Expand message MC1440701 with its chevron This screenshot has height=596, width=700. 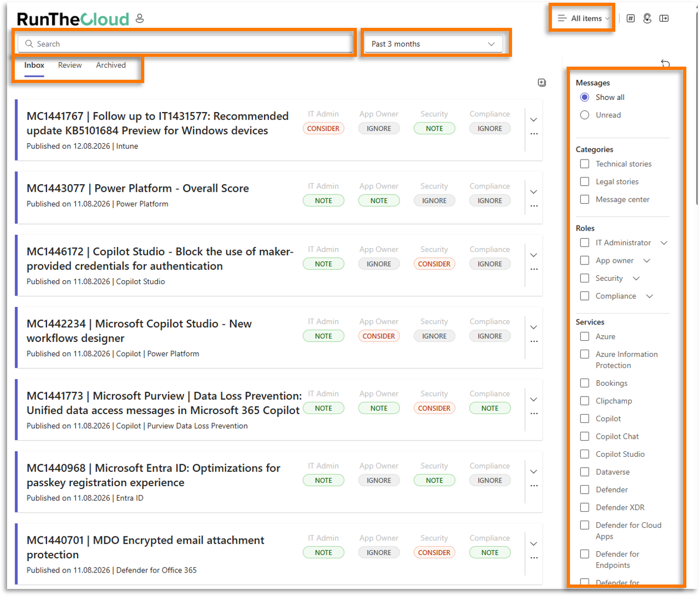pyautogui.click(x=534, y=544)
